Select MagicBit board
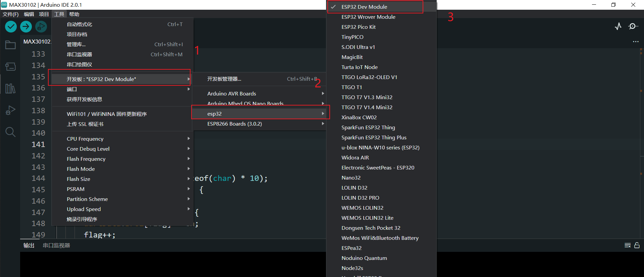644x277 pixels. coord(381,57)
